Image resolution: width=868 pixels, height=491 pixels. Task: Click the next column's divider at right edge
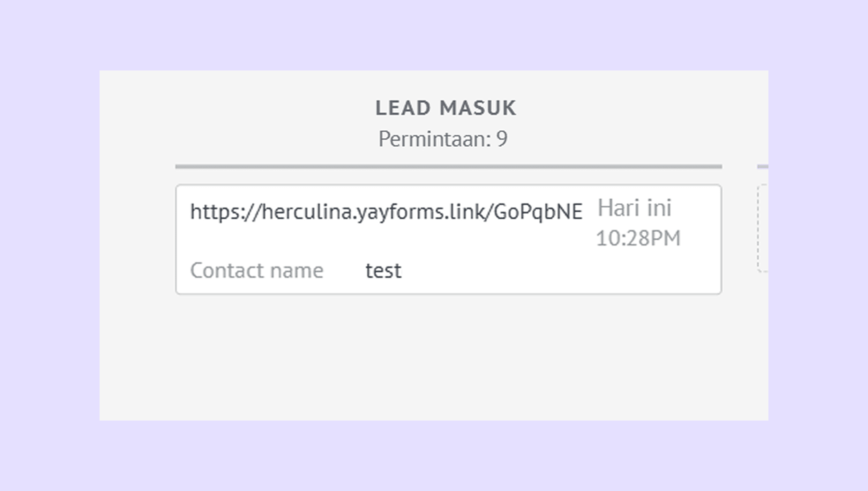click(763, 166)
